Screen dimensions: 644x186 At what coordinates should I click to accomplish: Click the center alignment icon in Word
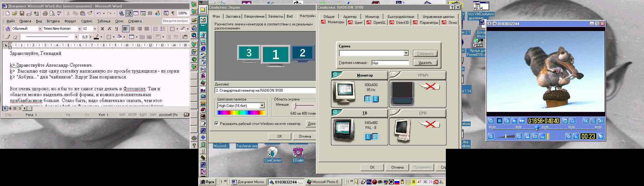133,29
